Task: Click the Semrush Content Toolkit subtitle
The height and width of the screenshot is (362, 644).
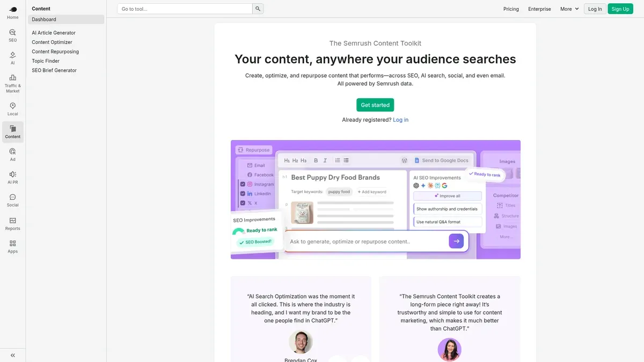Action: pos(375,43)
